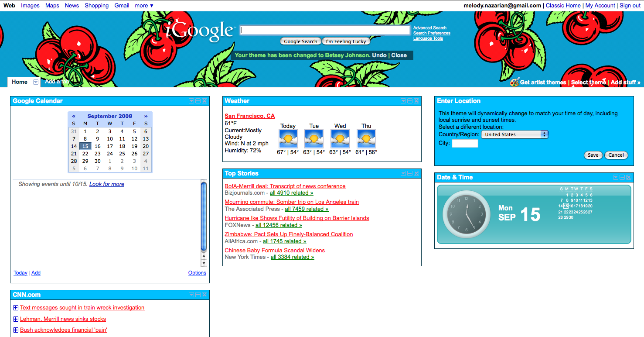The height and width of the screenshot is (337, 644).
Task: Open the Date & Time gadget menu arrow
Action: [616, 177]
